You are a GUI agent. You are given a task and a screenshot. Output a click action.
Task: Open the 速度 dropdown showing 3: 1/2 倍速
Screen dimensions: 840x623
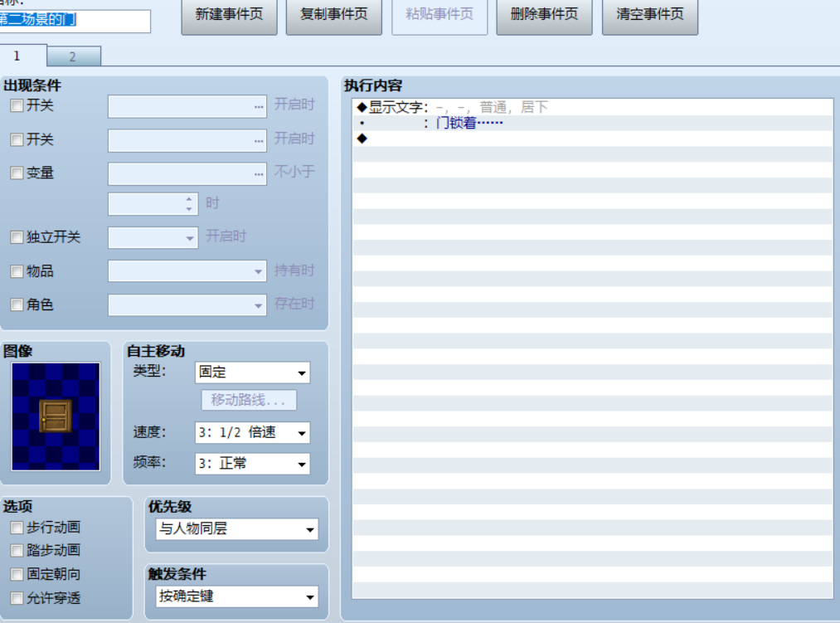252,433
